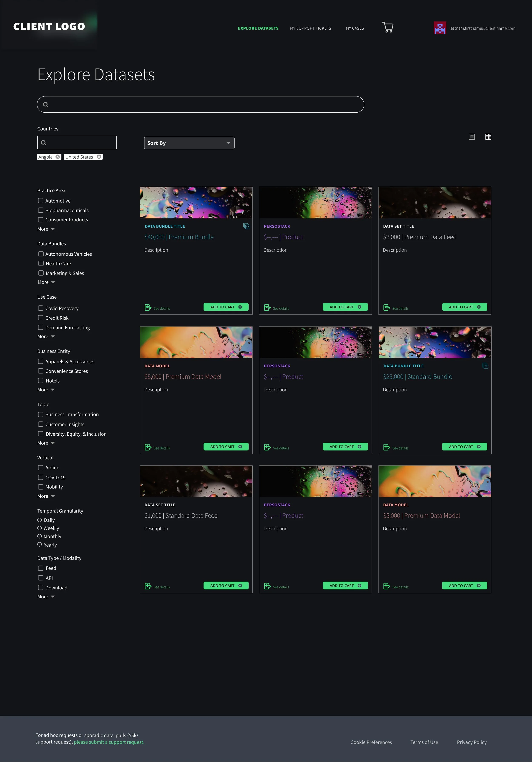Select Monthly temporal granularity
This screenshot has height=762, width=532.
[x=40, y=536]
